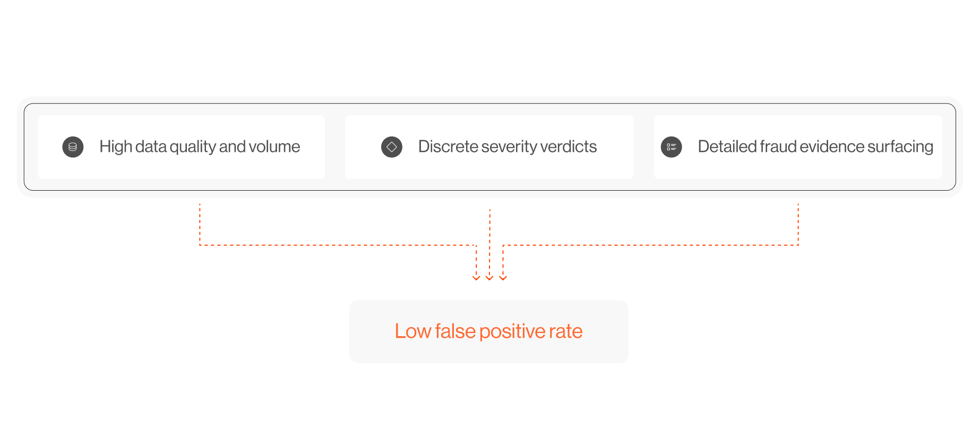Viewport: 980px width, 426px height.
Task: Select the 'Discrete severity verdicts' label
Action: tap(507, 147)
